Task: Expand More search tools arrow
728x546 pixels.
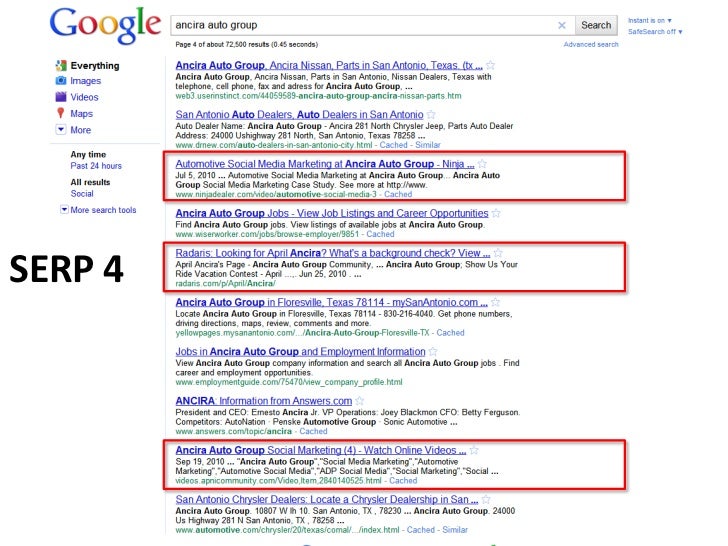Action: coord(64,209)
